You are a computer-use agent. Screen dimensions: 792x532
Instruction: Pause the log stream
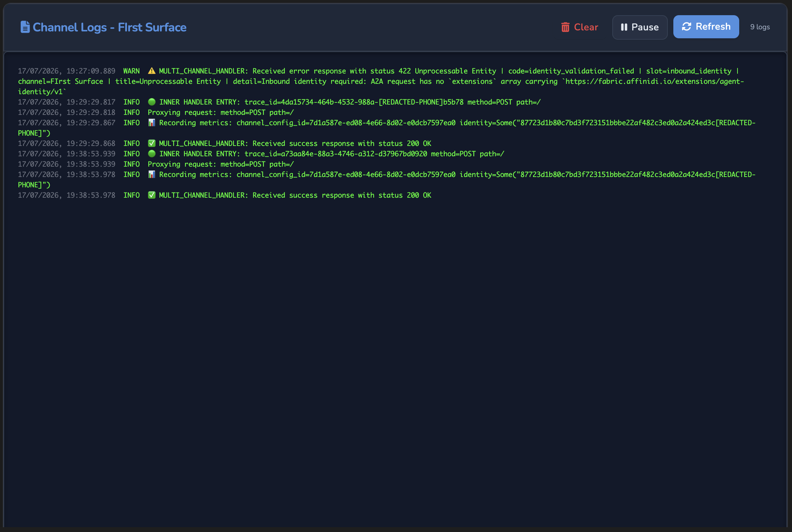pos(640,27)
